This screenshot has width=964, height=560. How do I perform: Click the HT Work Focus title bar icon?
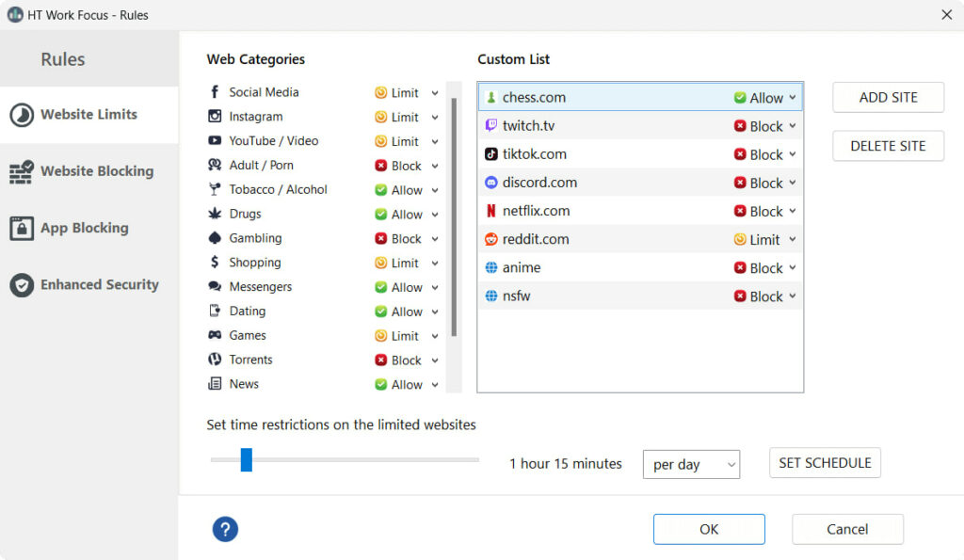[15, 15]
